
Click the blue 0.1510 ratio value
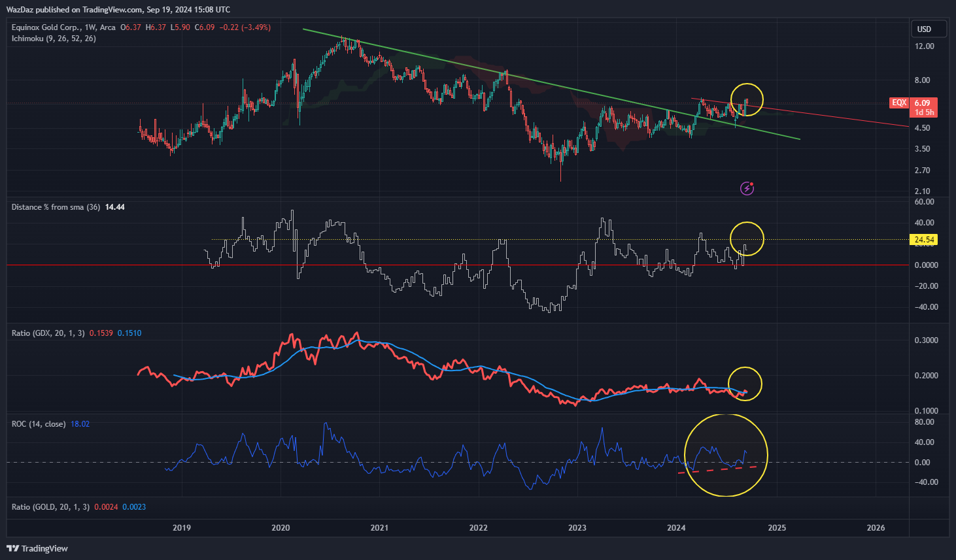(x=129, y=333)
